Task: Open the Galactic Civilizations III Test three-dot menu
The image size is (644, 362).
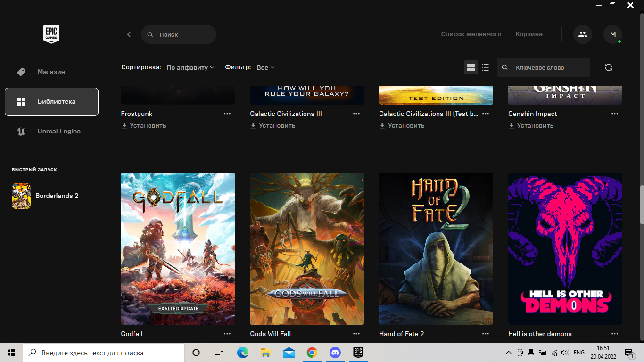Action: coord(486,114)
